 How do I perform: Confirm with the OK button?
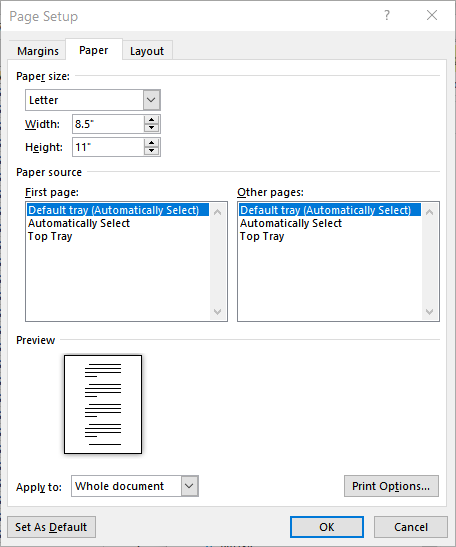(327, 527)
